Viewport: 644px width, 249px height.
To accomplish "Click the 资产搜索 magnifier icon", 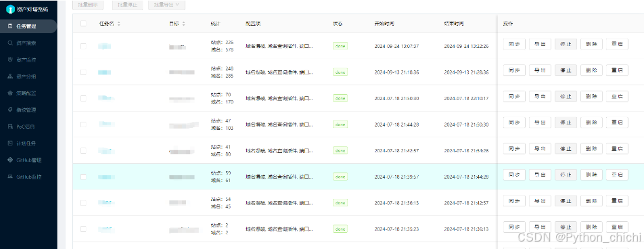I will click(10, 43).
